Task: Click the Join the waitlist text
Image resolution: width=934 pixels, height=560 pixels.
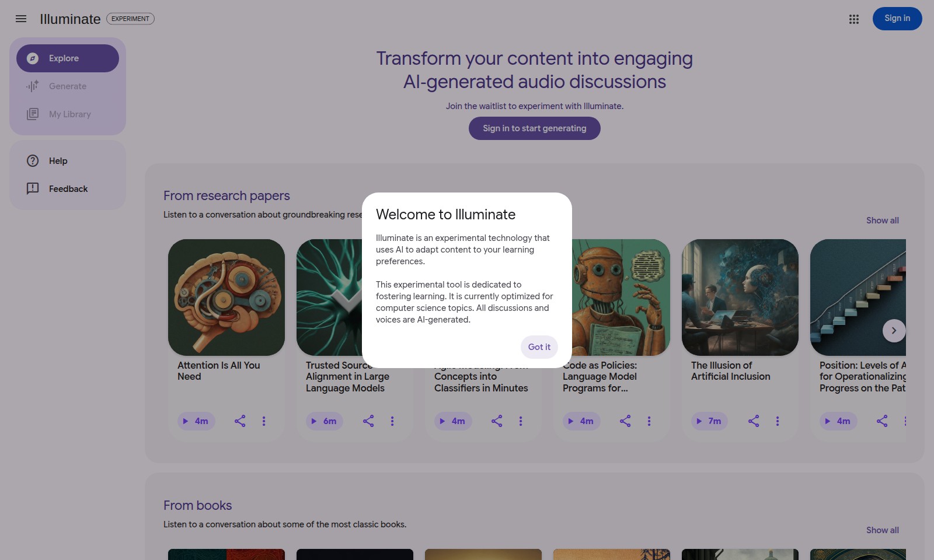Action: 535,106
